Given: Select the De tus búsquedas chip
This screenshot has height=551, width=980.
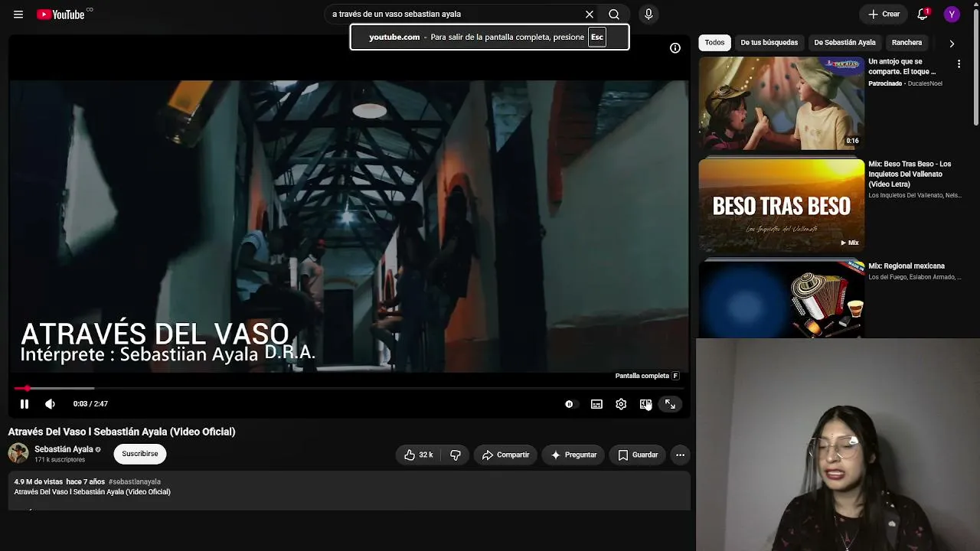Looking at the screenshot, I should click(769, 43).
